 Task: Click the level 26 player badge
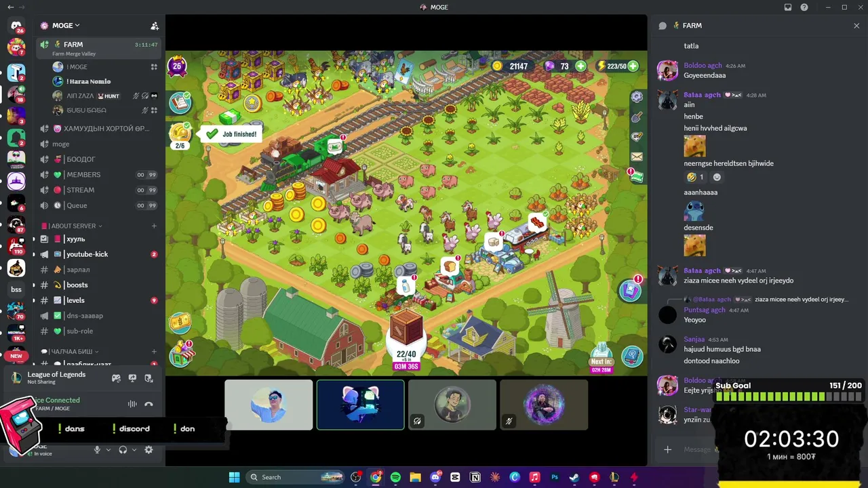(178, 66)
